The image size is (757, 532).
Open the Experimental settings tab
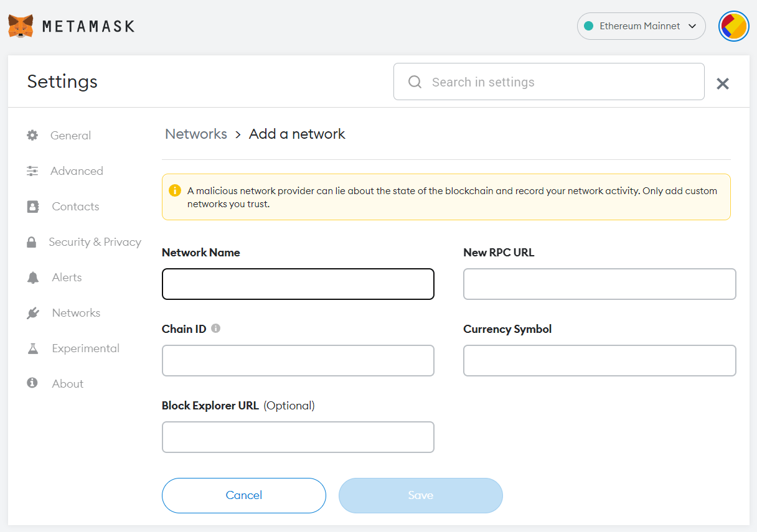tap(86, 348)
